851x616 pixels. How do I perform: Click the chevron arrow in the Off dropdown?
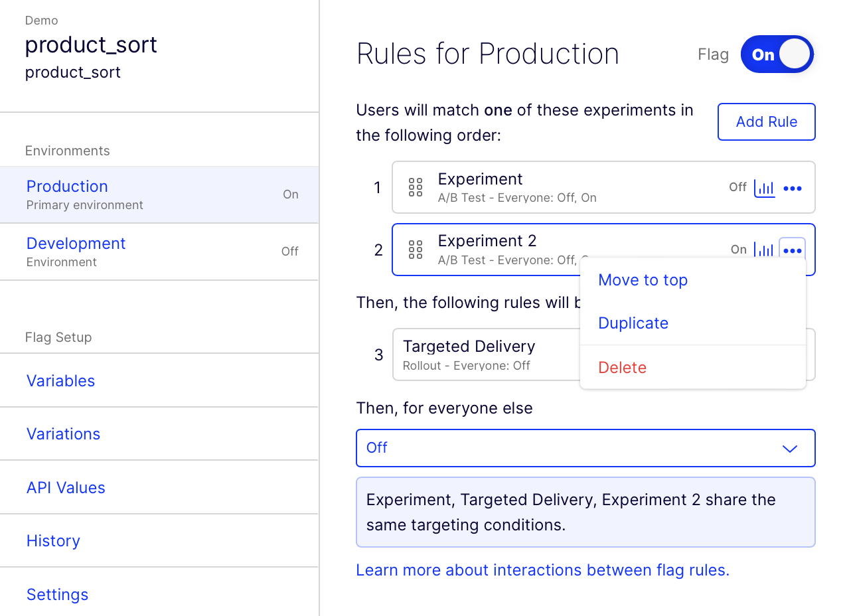pyautogui.click(x=789, y=449)
